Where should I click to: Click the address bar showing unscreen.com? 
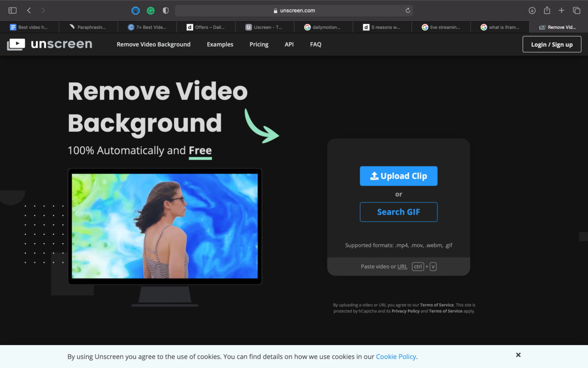pyautogui.click(x=294, y=10)
